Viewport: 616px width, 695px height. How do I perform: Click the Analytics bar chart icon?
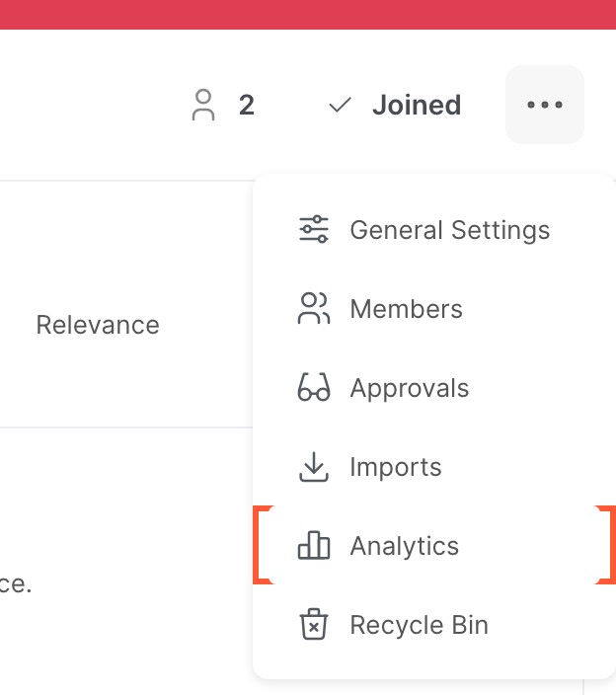[314, 545]
